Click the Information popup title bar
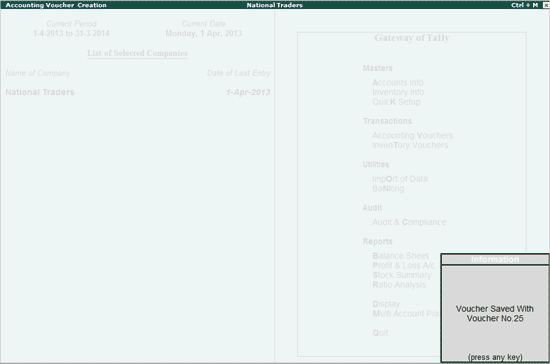The image size is (550, 364). point(495,259)
